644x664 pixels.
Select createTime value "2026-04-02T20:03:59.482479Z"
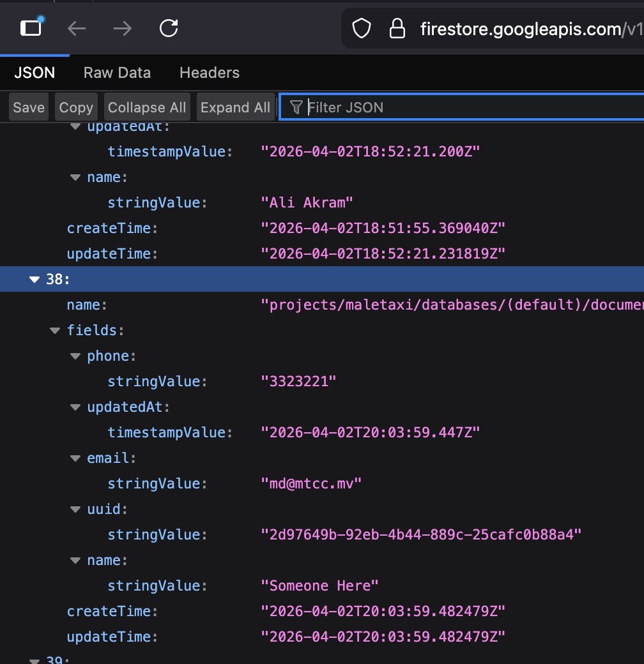383,612
